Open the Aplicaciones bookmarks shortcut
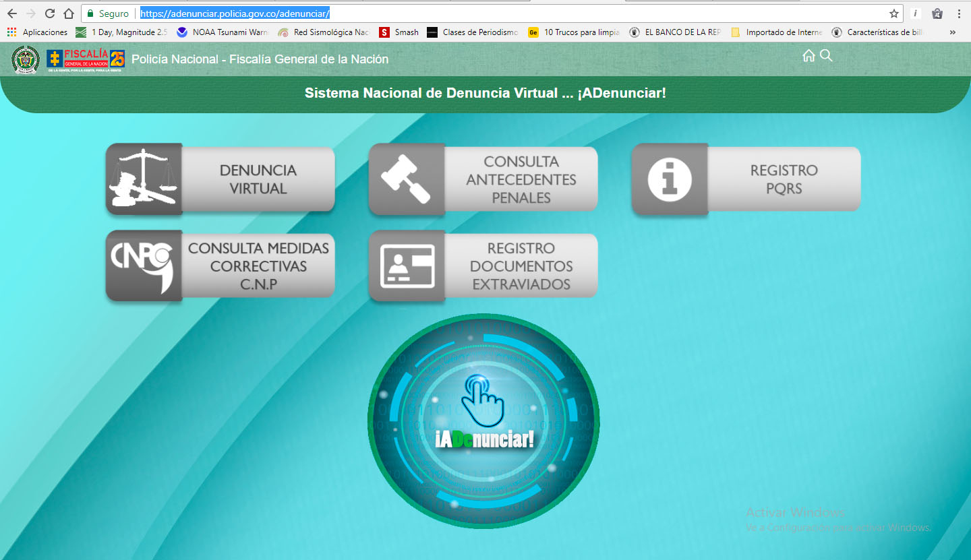 [38, 32]
